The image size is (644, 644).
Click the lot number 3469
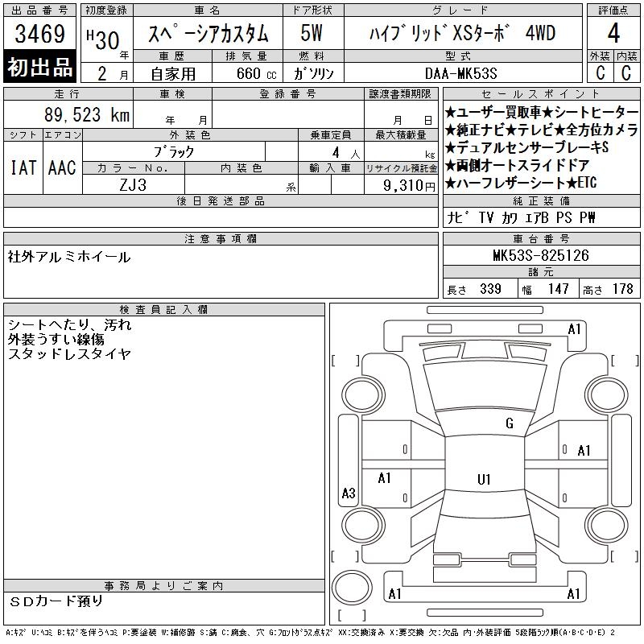pos(39,34)
